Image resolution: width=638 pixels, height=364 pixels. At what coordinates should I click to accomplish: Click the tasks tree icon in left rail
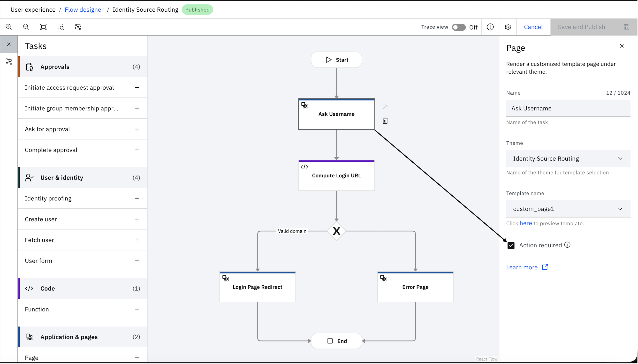coord(9,61)
